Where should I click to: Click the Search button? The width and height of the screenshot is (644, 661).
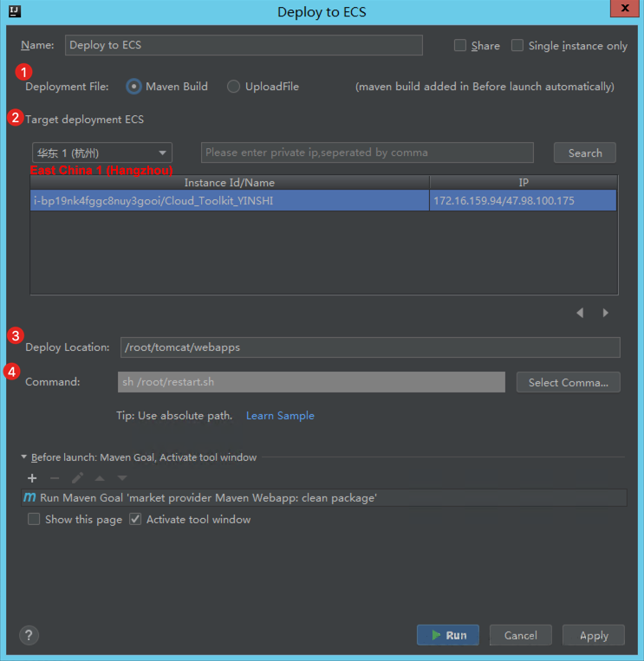coord(585,152)
